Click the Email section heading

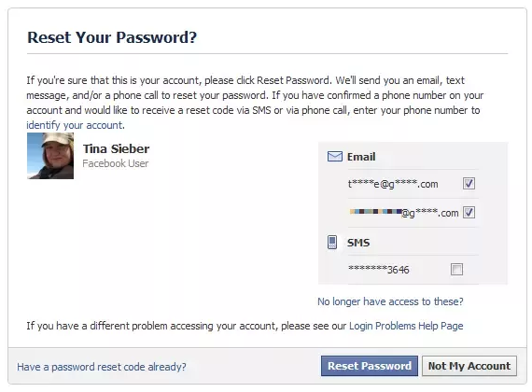(361, 157)
